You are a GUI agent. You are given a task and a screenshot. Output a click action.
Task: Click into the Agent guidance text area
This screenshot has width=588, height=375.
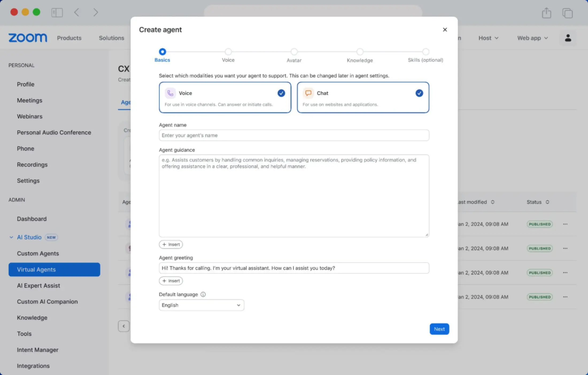294,196
